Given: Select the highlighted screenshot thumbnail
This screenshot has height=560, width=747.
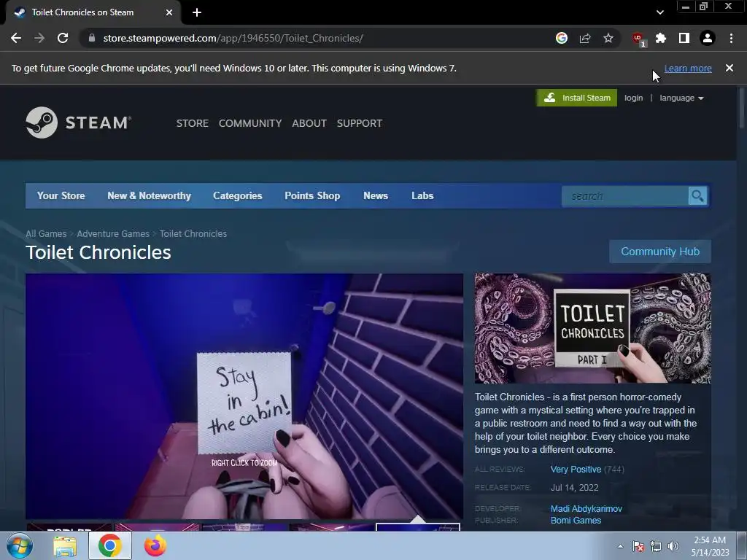Looking at the screenshot, I should 418,526.
